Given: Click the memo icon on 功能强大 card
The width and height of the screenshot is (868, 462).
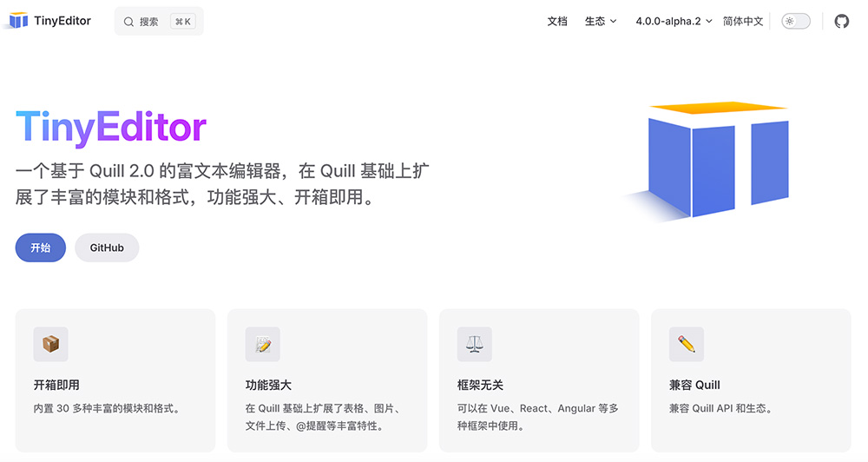Looking at the screenshot, I should pyautogui.click(x=262, y=344).
